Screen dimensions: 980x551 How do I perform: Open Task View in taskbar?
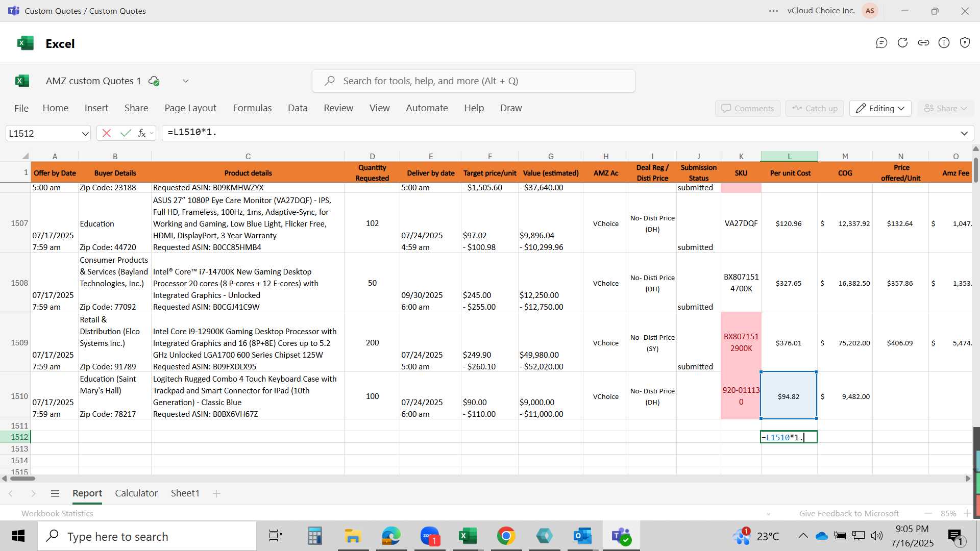(x=276, y=536)
